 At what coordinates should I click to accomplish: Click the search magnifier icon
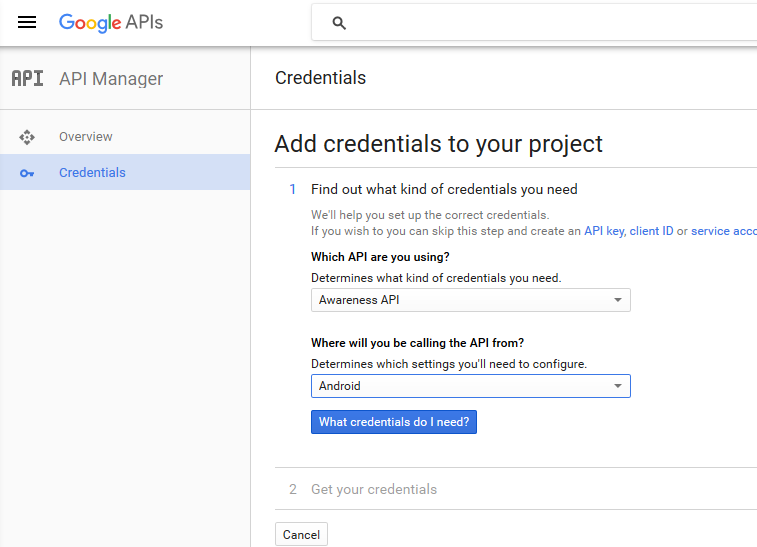tap(339, 23)
